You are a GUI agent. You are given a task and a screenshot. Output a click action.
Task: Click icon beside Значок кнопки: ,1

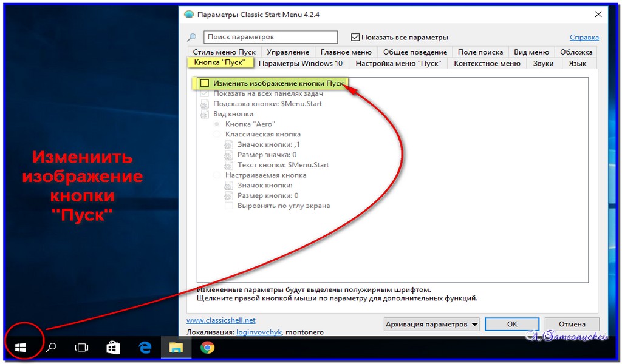tap(228, 145)
